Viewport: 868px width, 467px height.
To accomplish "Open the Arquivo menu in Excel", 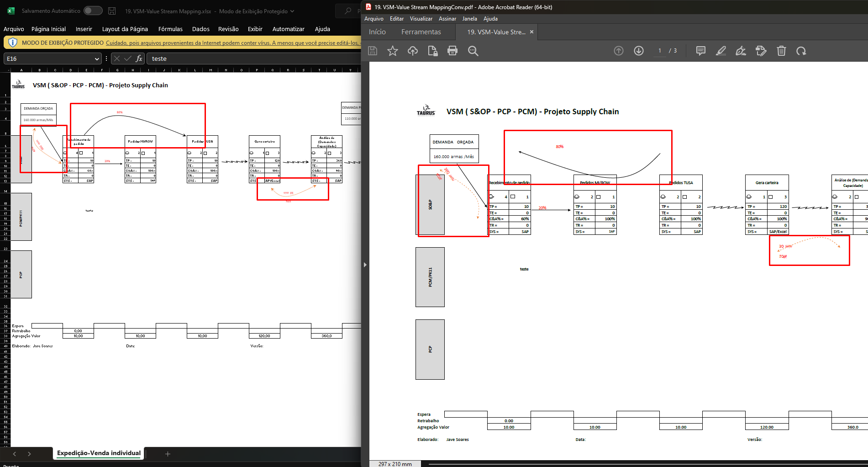I will [14, 29].
